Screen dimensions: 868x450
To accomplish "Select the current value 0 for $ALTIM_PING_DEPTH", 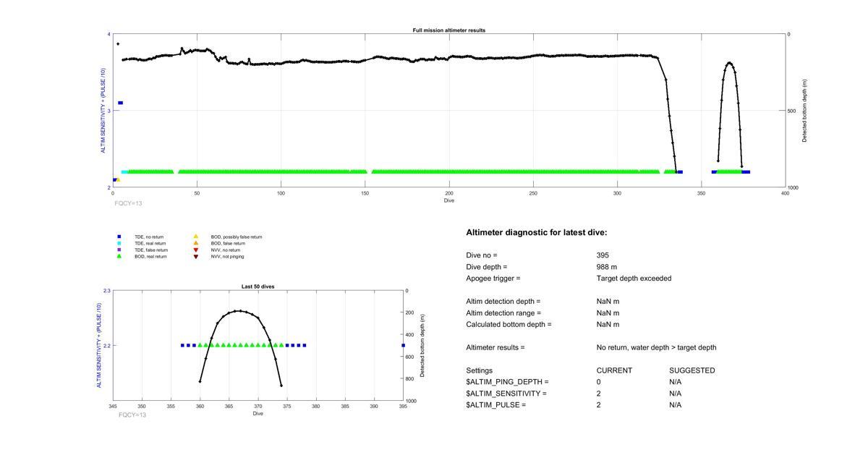I will pyautogui.click(x=599, y=382).
